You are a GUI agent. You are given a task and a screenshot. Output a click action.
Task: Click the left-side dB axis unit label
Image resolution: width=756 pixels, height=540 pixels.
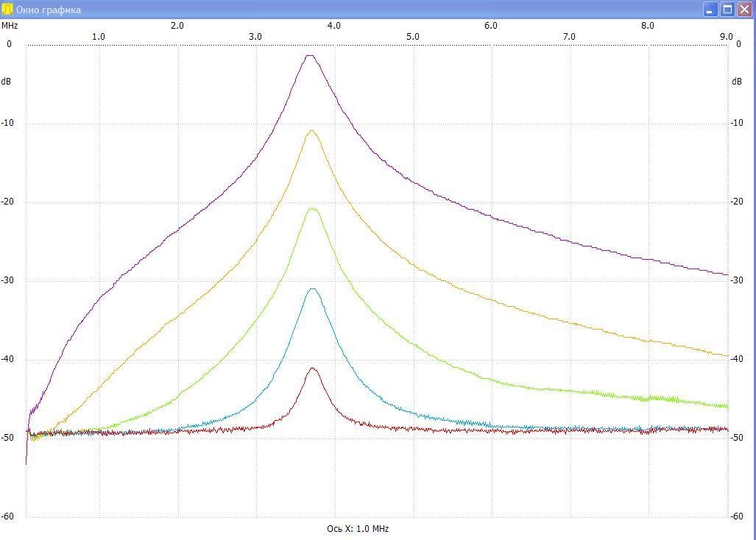[x=6, y=82]
